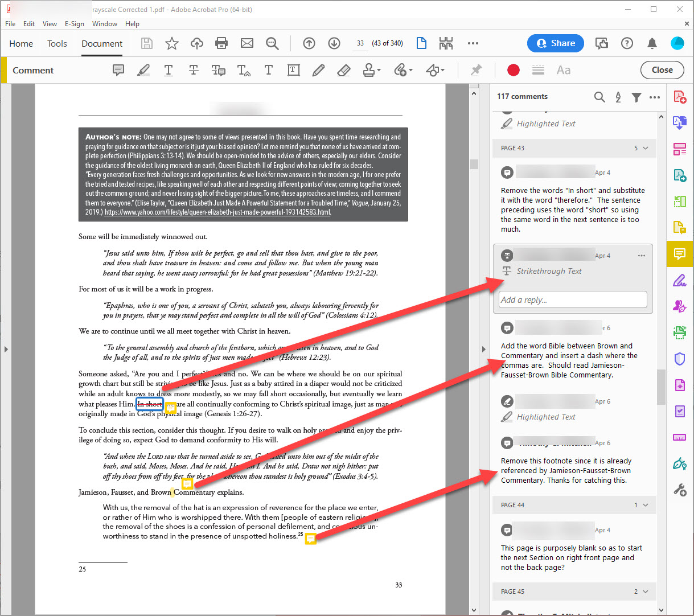The image size is (694, 616).
Task: Toggle the Keep tool selected pin
Action: pos(476,70)
